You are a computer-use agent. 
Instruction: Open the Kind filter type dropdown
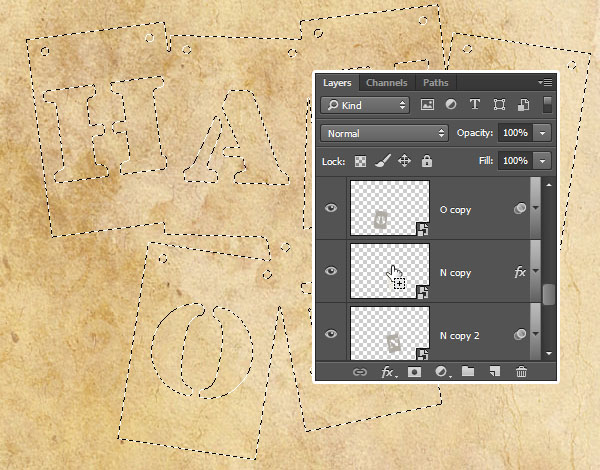click(366, 105)
